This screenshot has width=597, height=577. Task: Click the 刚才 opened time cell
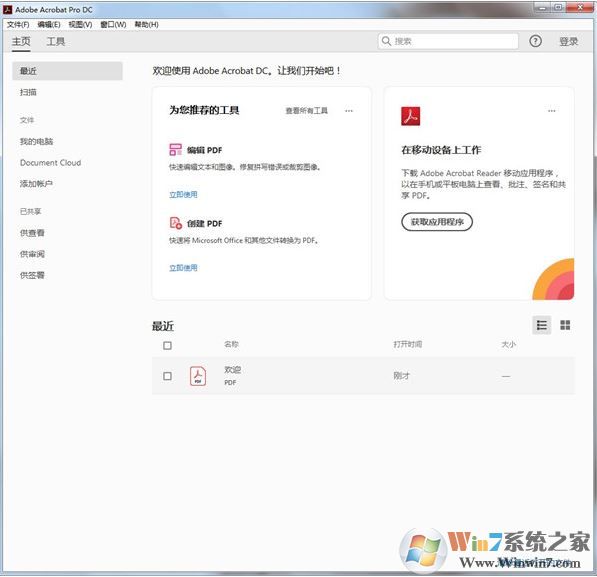(x=401, y=376)
